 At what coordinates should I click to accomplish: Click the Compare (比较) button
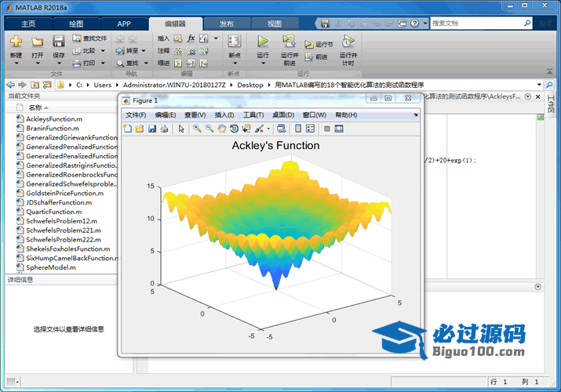(85, 51)
